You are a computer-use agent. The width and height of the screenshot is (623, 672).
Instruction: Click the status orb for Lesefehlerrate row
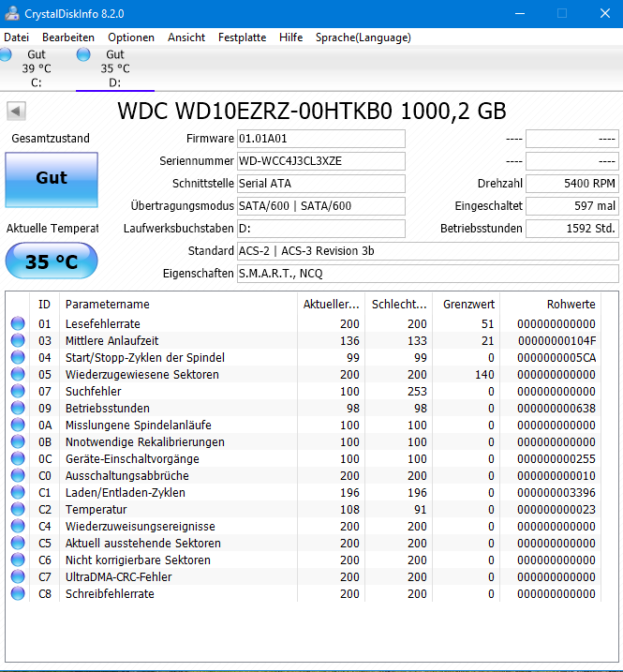[x=18, y=323]
